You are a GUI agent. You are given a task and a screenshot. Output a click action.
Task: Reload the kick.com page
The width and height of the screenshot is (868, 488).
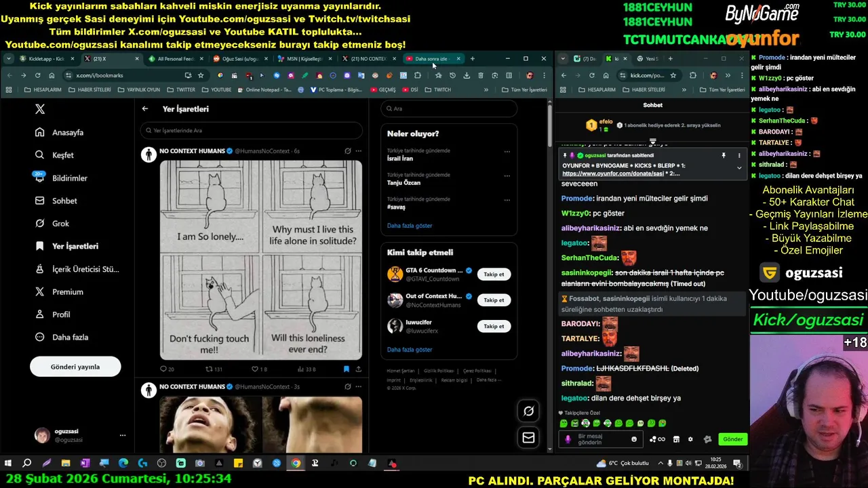tap(592, 75)
